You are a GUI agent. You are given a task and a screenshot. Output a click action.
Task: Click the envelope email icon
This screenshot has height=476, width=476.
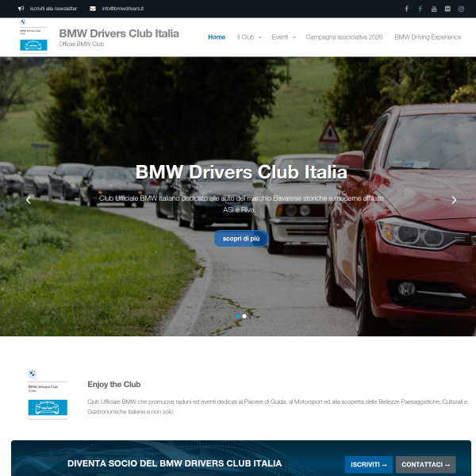point(93,9)
